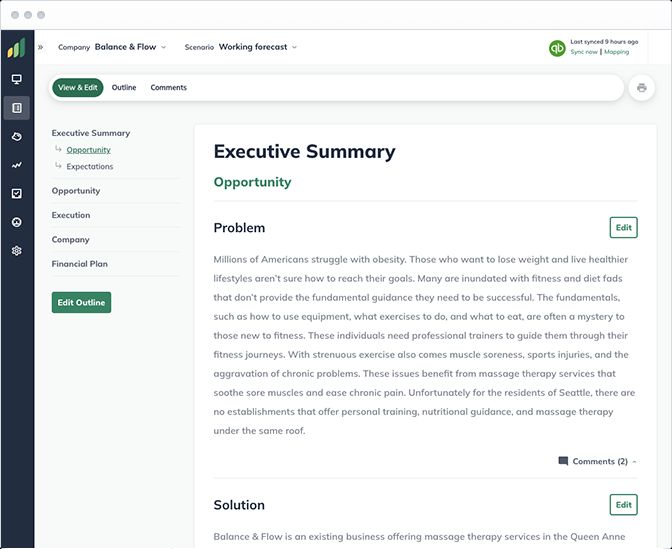Open the checkmark tasks icon in sidebar
Screen dimensions: 672x549
[17, 194]
